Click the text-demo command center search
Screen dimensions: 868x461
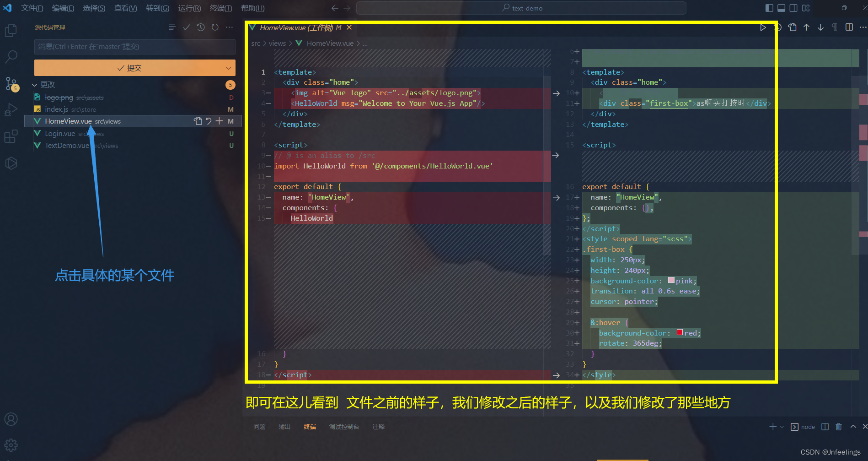521,8
